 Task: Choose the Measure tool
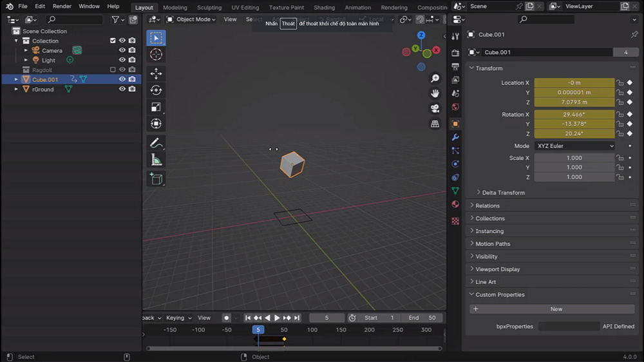pyautogui.click(x=156, y=160)
